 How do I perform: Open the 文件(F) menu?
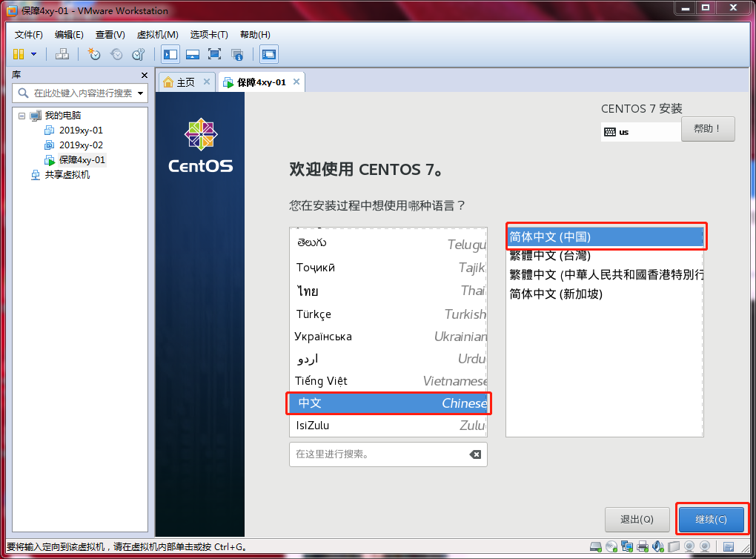coord(28,35)
